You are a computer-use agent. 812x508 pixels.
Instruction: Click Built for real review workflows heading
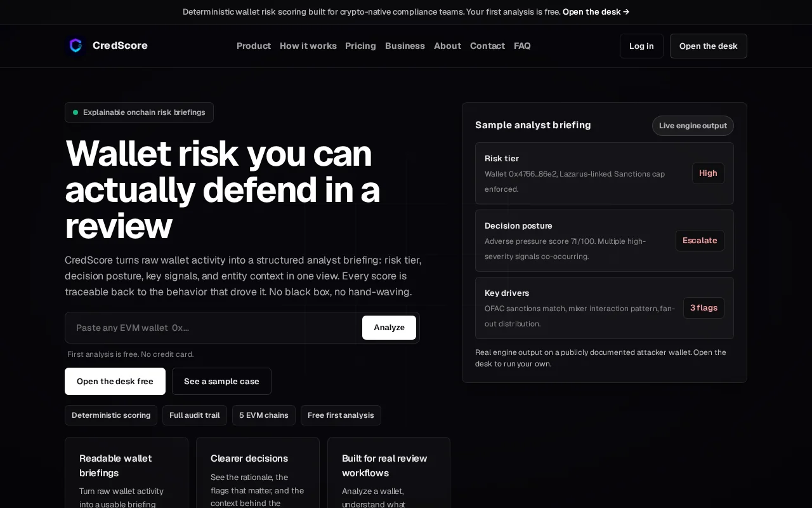(x=384, y=465)
